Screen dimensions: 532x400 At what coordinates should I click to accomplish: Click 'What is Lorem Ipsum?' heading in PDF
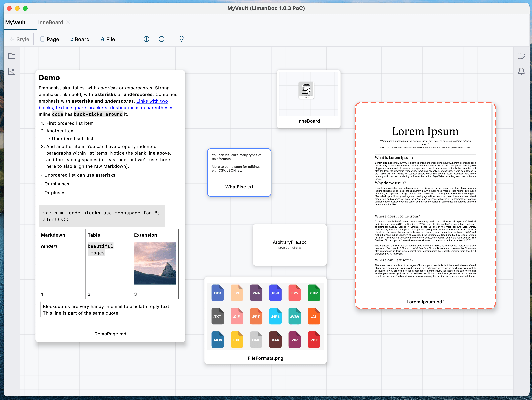tap(394, 158)
